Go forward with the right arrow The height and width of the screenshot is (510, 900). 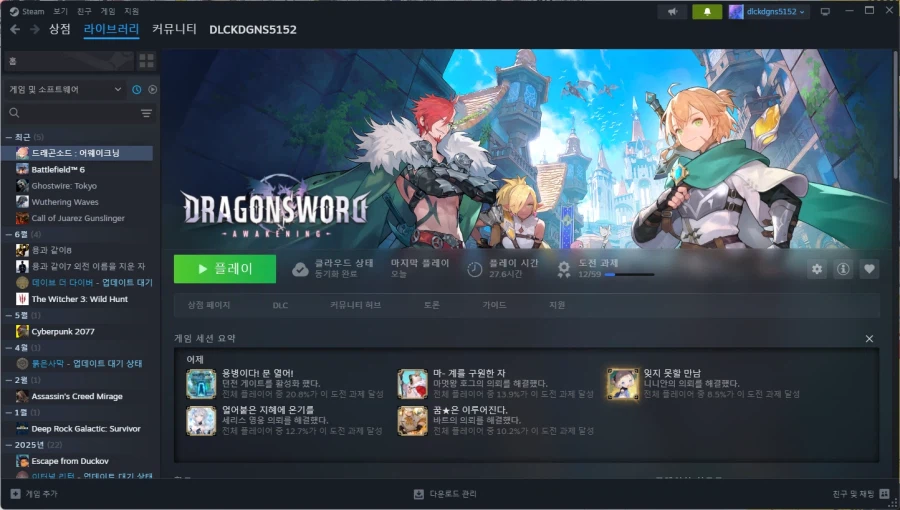coord(34,29)
